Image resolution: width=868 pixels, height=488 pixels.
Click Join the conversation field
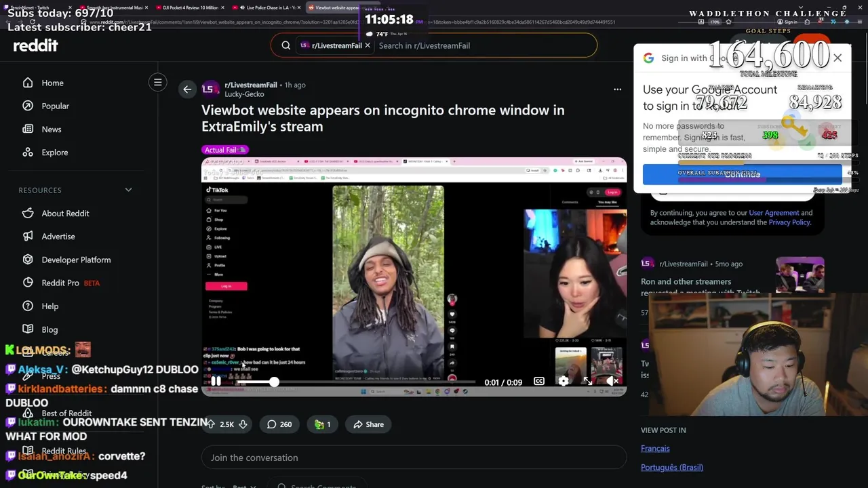[x=414, y=457]
